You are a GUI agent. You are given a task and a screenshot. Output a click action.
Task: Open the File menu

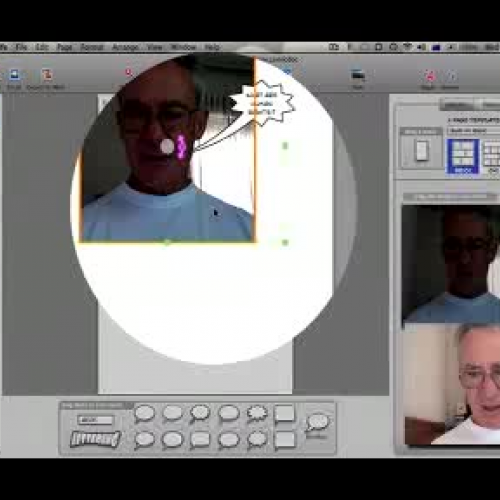click(21, 47)
